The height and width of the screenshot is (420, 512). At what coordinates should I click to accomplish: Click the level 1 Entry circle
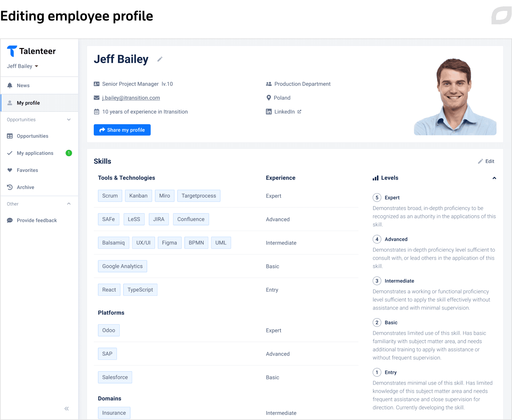pos(377,372)
